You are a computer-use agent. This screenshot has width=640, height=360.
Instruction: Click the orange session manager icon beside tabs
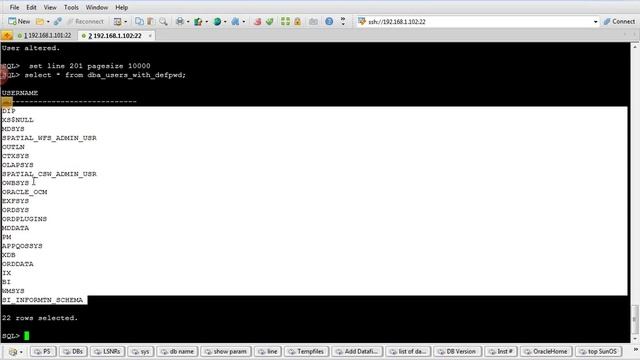tap(7, 36)
